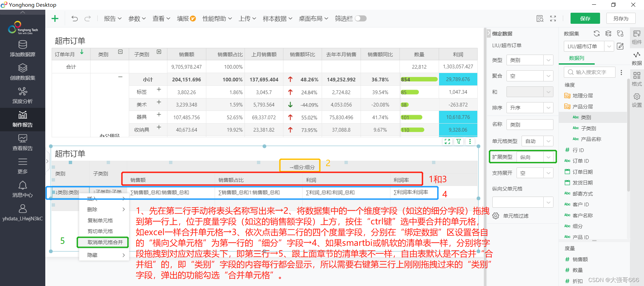The width and height of the screenshot is (644, 286).
Task: Expand the 收纳具 row plus
Action: [159, 127]
